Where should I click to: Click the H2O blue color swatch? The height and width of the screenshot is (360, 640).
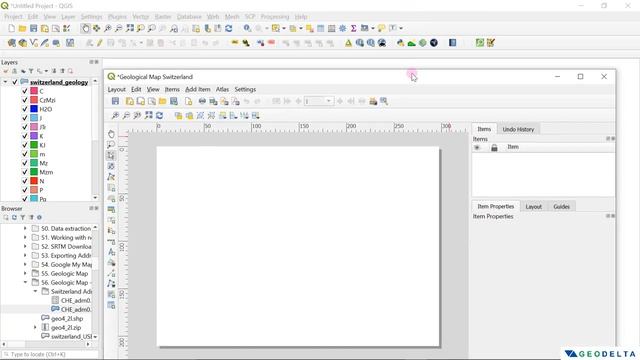pos(34,109)
